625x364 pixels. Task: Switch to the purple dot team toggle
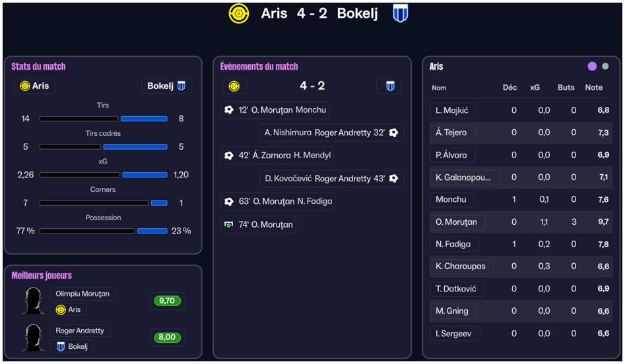pos(592,67)
